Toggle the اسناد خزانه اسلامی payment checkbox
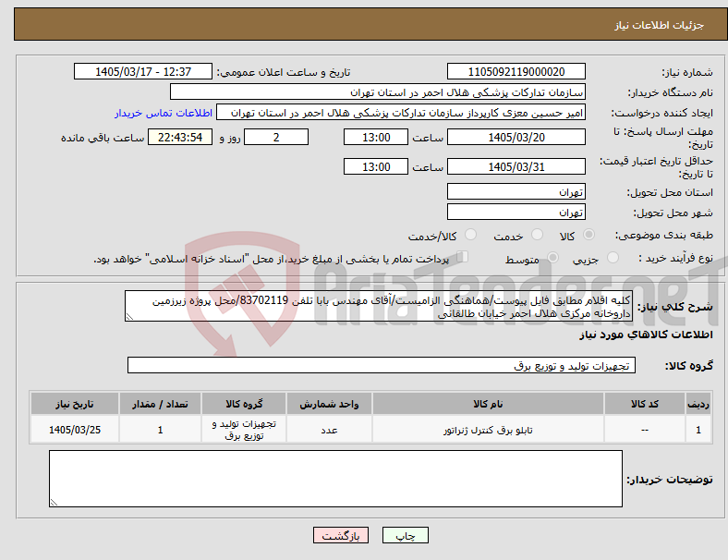The height and width of the screenshot is (560, 728). pyautogui.click(x=463, y=257)
